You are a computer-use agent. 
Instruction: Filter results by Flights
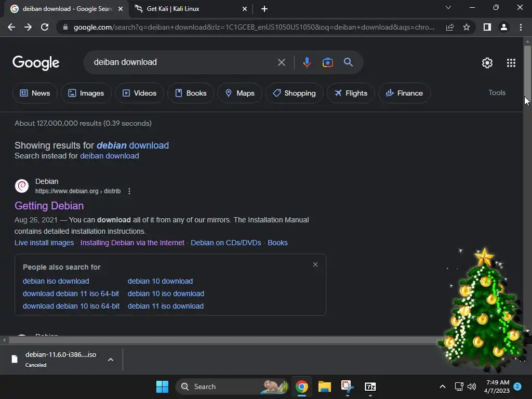point(351,93)
